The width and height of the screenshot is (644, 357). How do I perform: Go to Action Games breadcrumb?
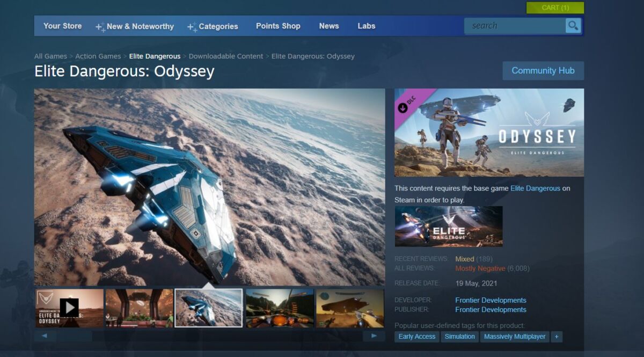(x=98, y=56)
